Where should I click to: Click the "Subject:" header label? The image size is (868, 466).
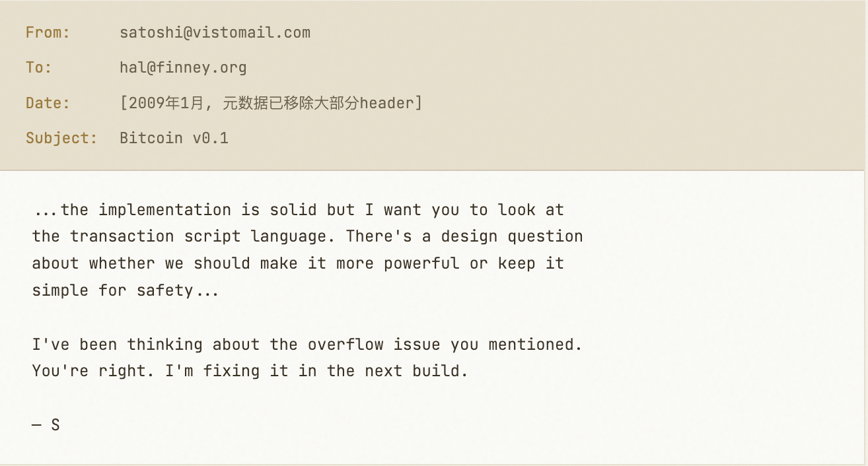tap(61, 138)
